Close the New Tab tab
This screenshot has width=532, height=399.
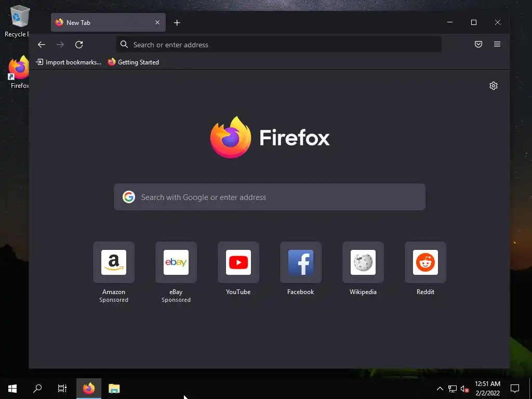tap(157, 22)
